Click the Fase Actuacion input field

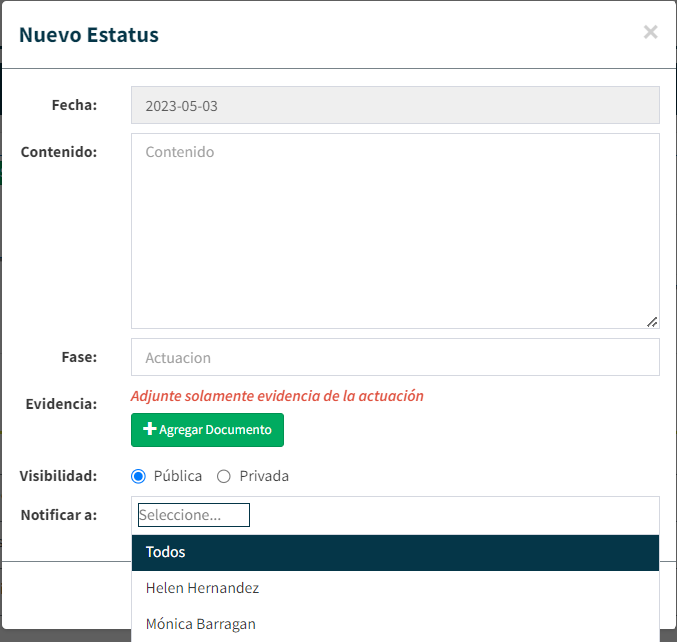[395, 357]
